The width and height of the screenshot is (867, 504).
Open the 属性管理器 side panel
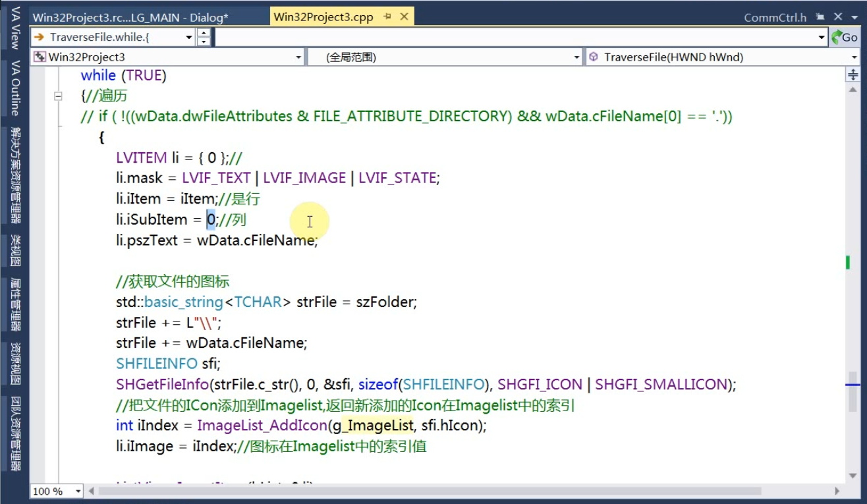point(14,304)
